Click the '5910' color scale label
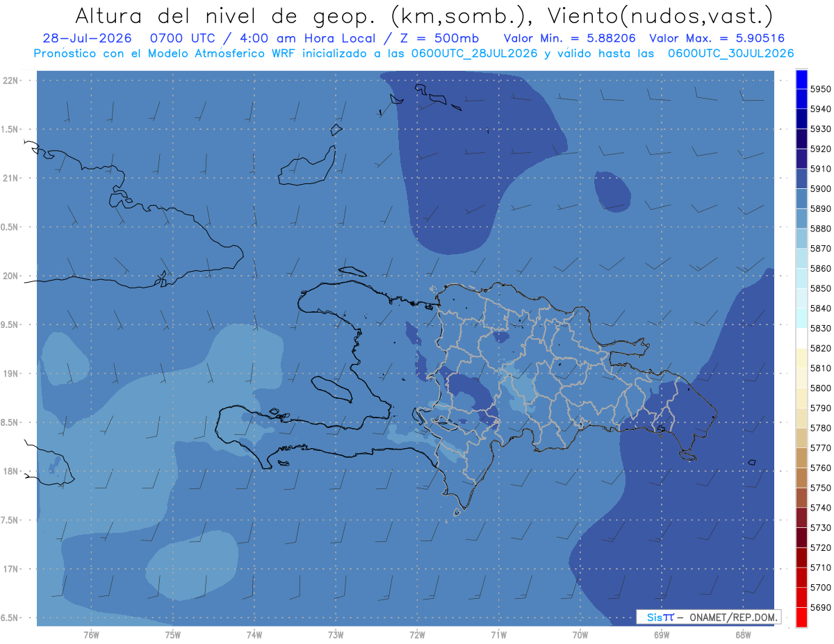Image resolution: width=834 pixels, height=644 pixels. click(821, 169)
